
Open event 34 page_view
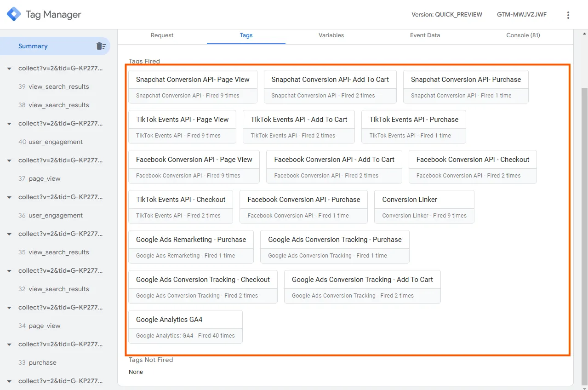(40, 326)
